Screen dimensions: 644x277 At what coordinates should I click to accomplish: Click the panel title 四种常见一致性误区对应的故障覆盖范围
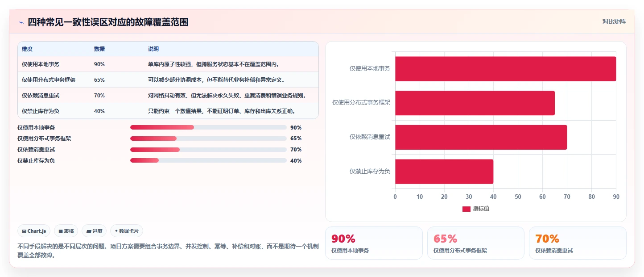point(108,22)
